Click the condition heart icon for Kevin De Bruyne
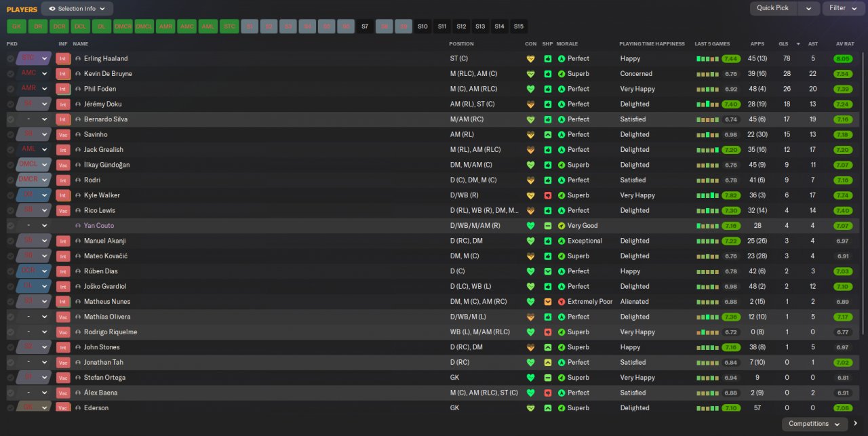This screenshot has width=868, height=436. tap(530, 74)
